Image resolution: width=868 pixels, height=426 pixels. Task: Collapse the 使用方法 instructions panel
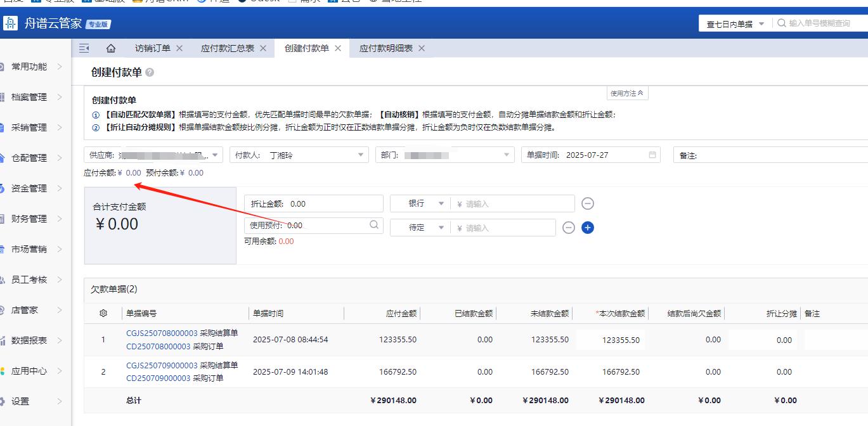pos(627,93)
